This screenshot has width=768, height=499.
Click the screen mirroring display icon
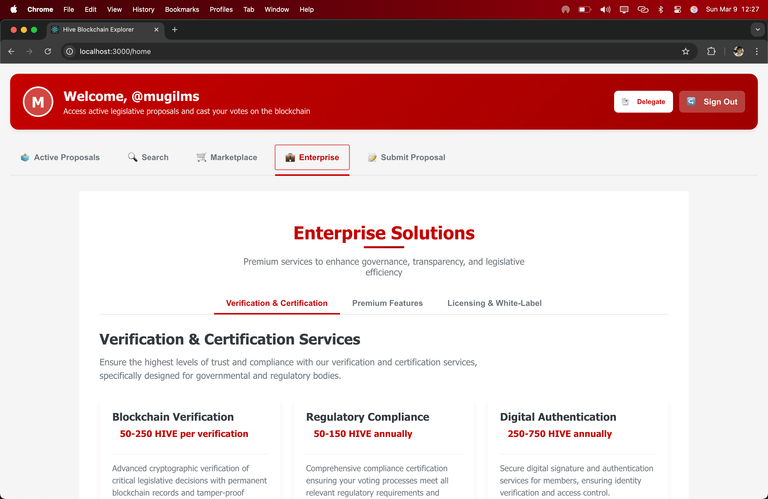click(x=624, y=9)
